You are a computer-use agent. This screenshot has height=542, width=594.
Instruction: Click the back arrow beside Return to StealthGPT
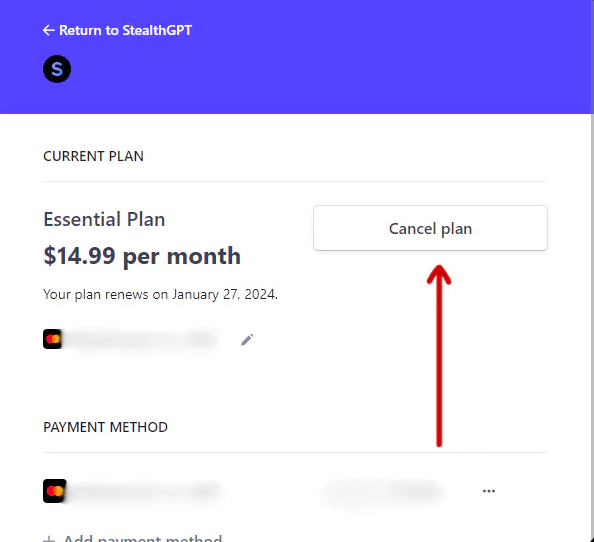[x=48, y=30]
